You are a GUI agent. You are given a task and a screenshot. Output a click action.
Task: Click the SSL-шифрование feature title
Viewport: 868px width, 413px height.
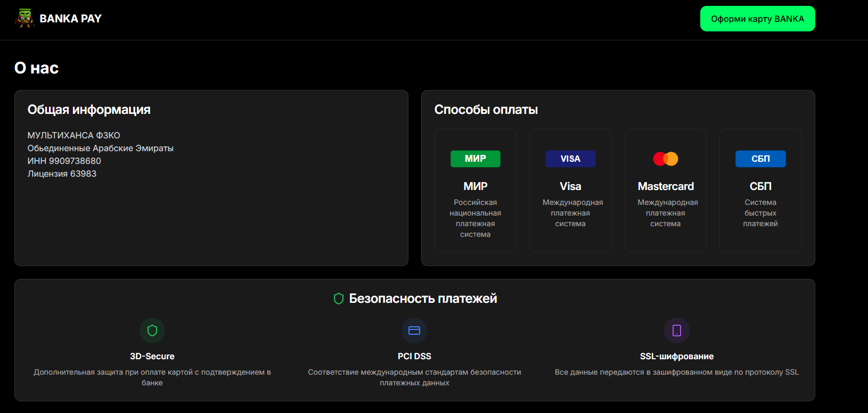(x=677, y=356)
